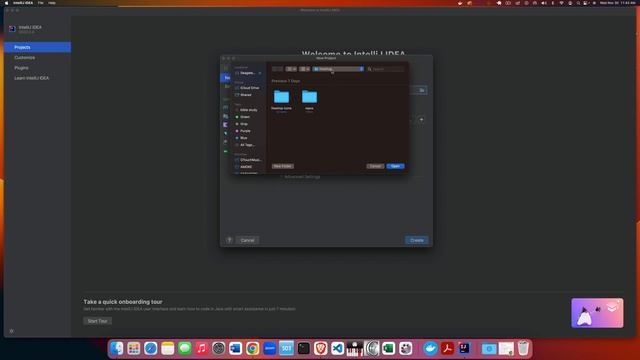Click the Start Tour button
This screenshot has width=640, height=360.
coord(98,321)
